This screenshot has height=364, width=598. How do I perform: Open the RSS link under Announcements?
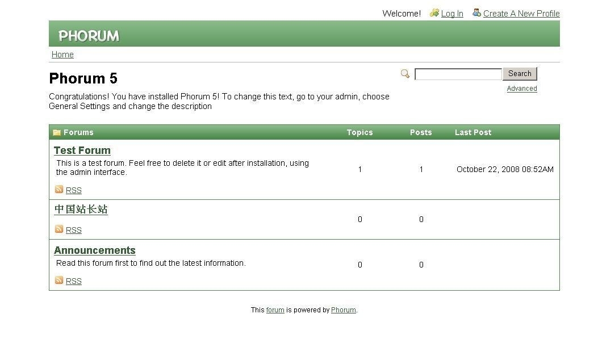74,281
